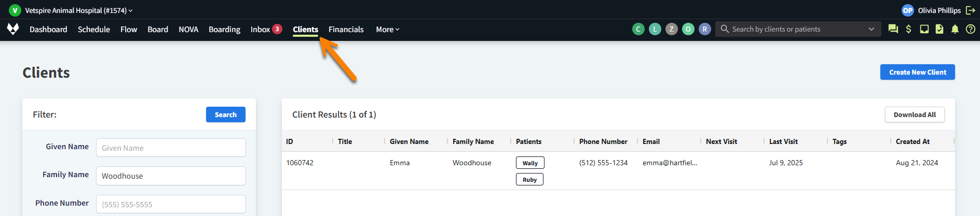The image size is (980, 216).
Task: Go to the Schedule tab
Action: [93, 30]
